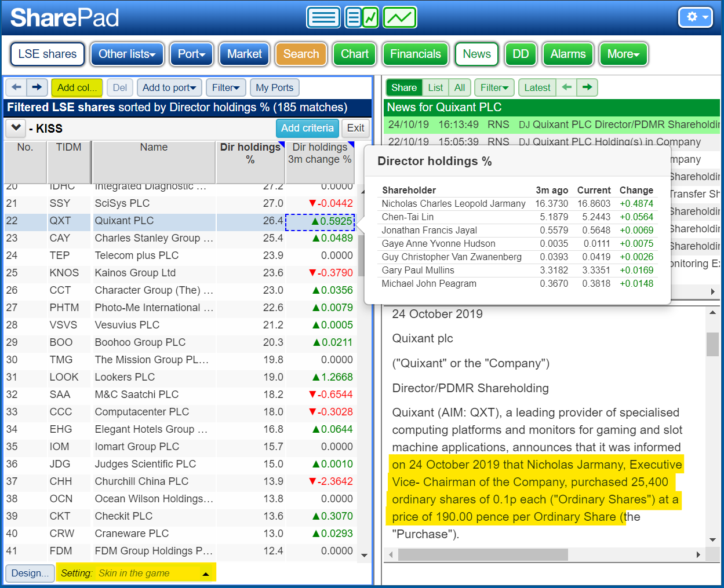Click the news article scrollbar up arrow
This screenshot has height=588, width=724.
[x=712, y=313]
